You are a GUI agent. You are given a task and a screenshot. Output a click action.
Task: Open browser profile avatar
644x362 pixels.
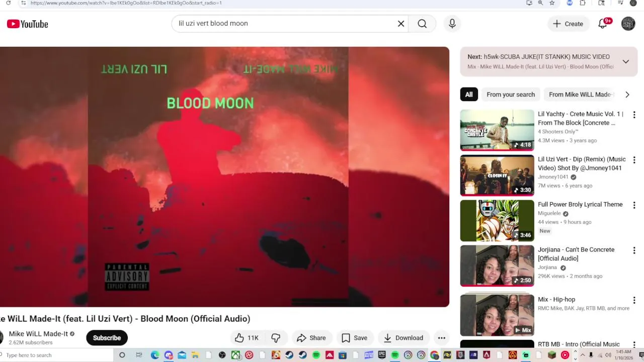click(633, 3)
